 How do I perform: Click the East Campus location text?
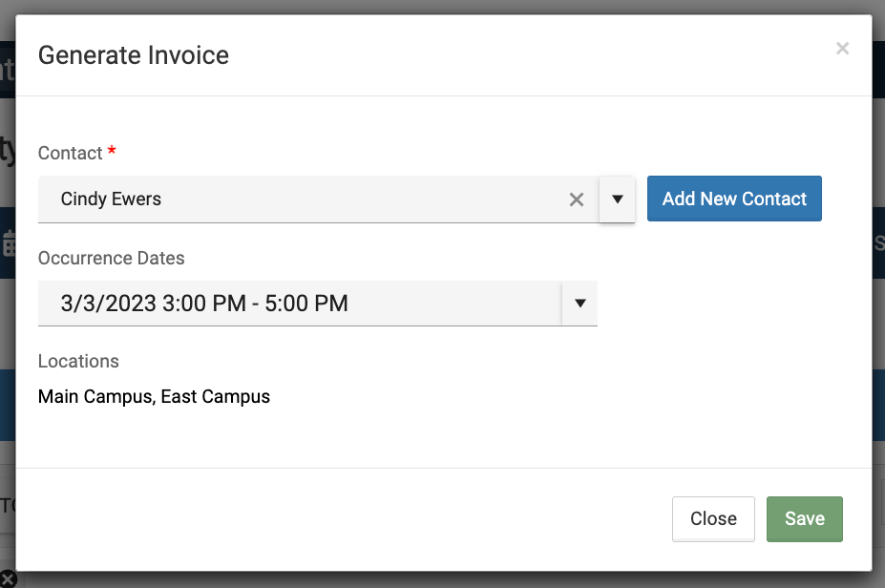[216, 396]
